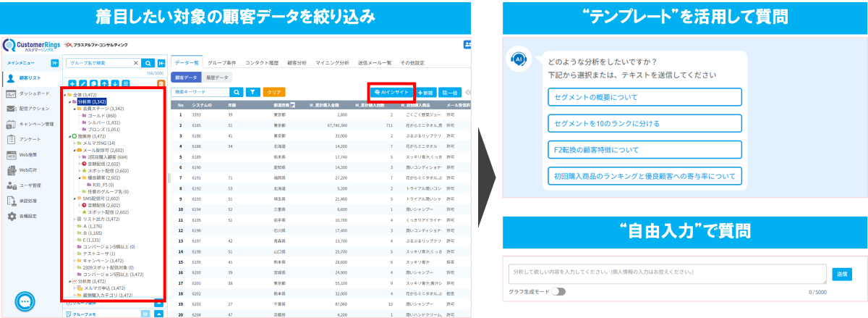
Task: Select ゴールド (860) group
Action: [102, 115]
